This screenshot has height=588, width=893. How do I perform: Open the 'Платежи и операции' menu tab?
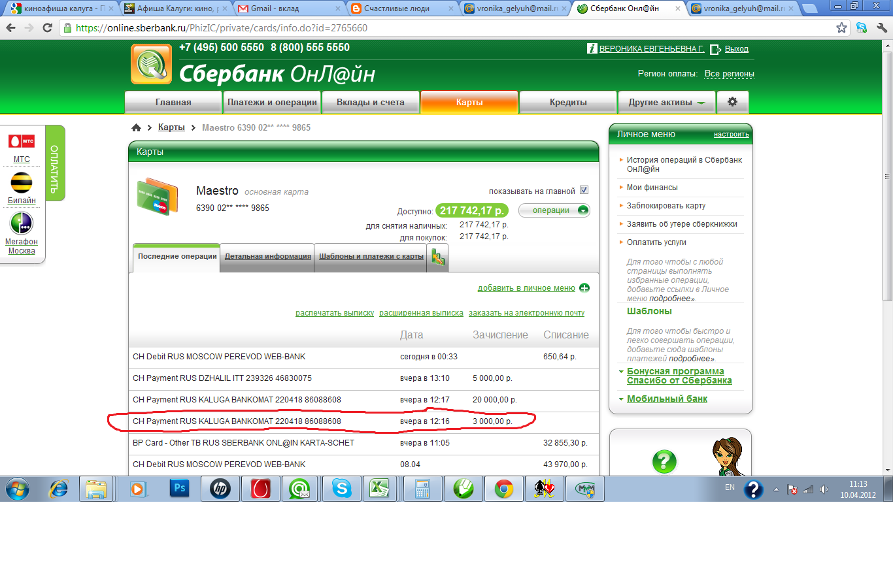point(272,102)
